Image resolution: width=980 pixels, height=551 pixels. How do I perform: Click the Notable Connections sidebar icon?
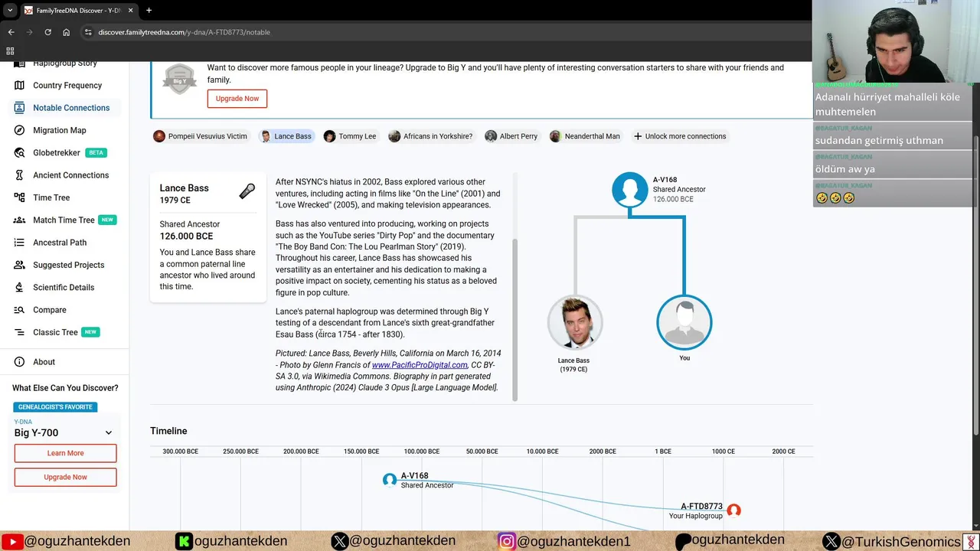pos(19,108)
